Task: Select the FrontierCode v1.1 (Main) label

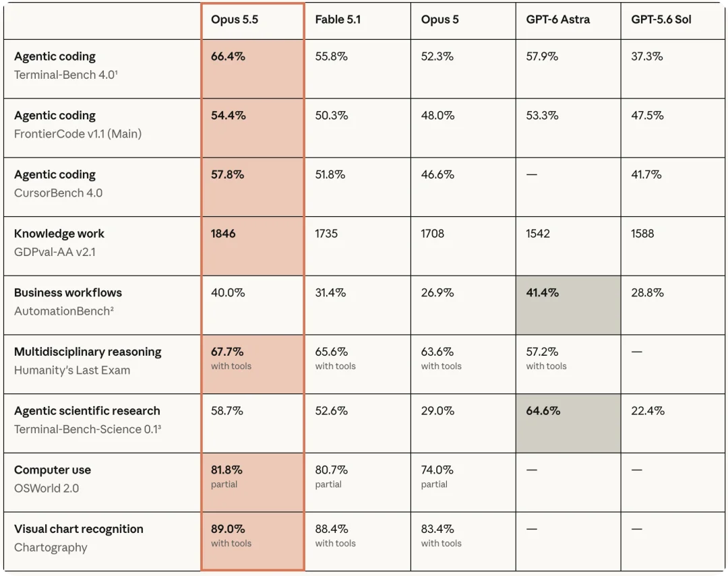Action: click(x=78, y=133)
